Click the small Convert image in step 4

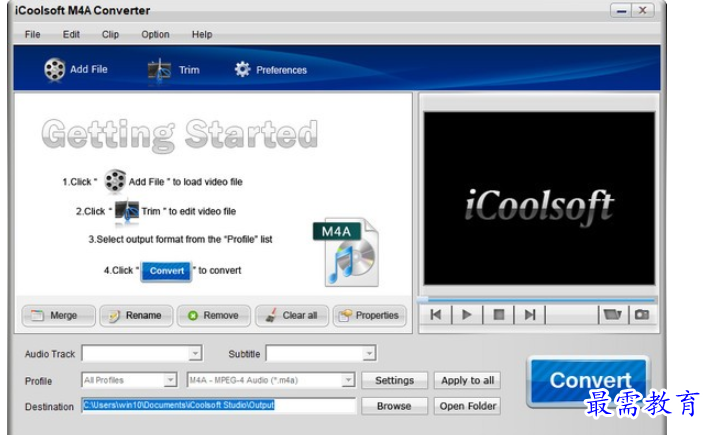(x=167, y=271)
